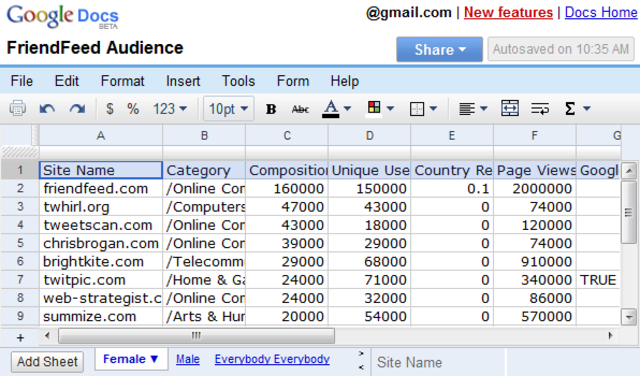Open the 123 number formats dropdown
Screen dimensions: 640x376
coord(170,109)
